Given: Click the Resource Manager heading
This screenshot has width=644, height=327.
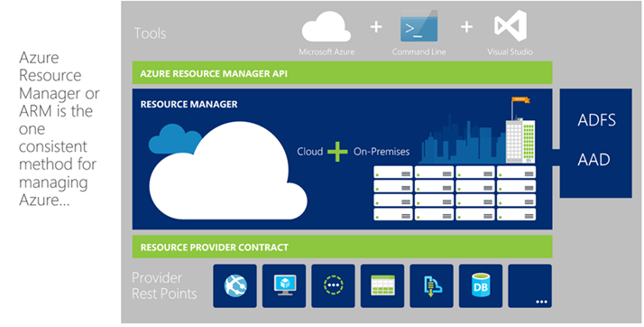Looking at the screenshot, I should tap(189, 104).
